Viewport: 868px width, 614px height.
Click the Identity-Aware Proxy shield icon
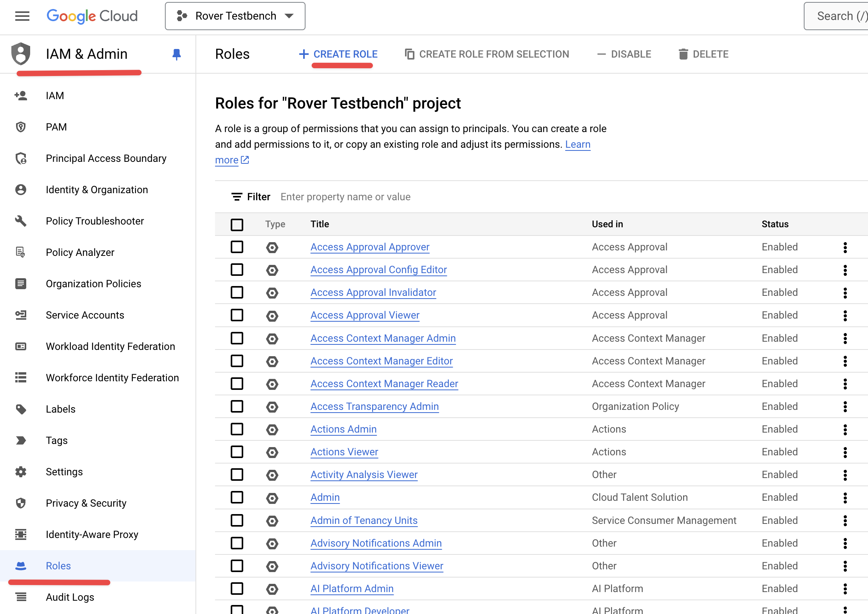click(21, 534)
